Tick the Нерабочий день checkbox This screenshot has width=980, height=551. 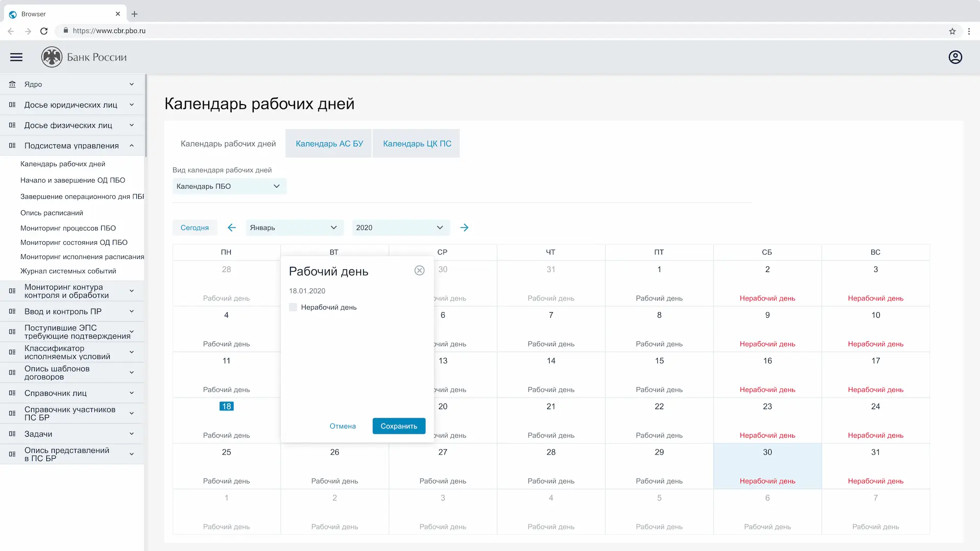pyautogui.click(x=293, y=307)
